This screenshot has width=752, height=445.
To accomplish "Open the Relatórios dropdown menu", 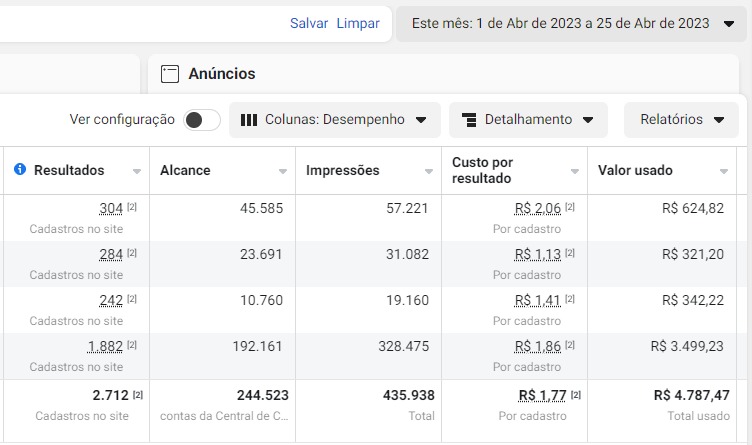I will click(x=682, y=120).
